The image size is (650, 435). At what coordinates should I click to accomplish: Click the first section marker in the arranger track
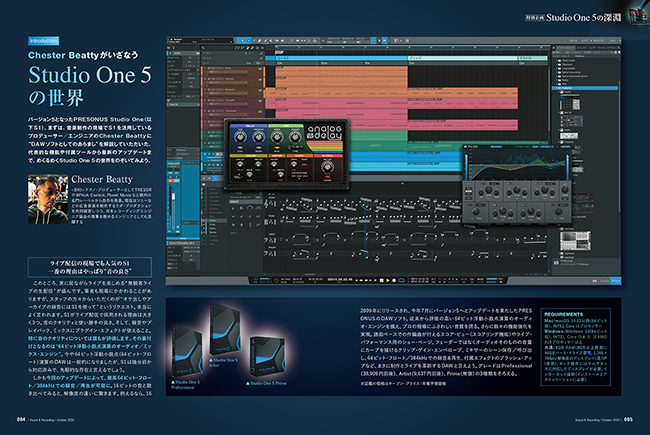point(290,57)
